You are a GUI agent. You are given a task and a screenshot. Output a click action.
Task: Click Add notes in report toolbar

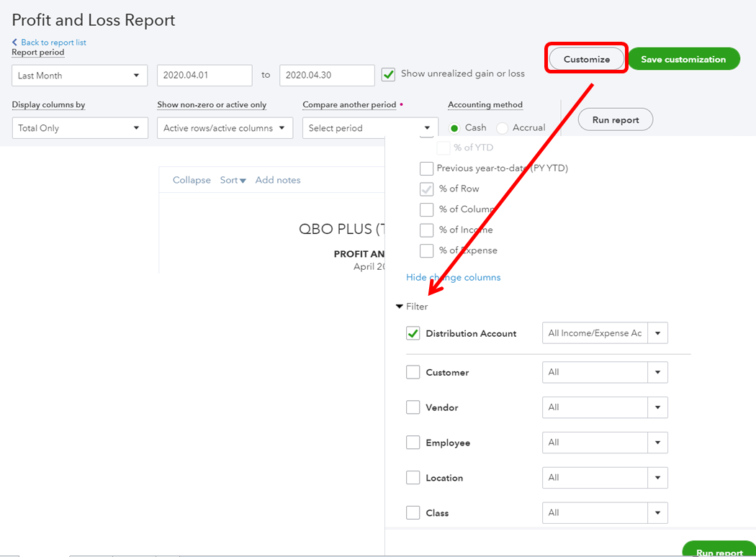pyautogui.click(x=278, y=180)
